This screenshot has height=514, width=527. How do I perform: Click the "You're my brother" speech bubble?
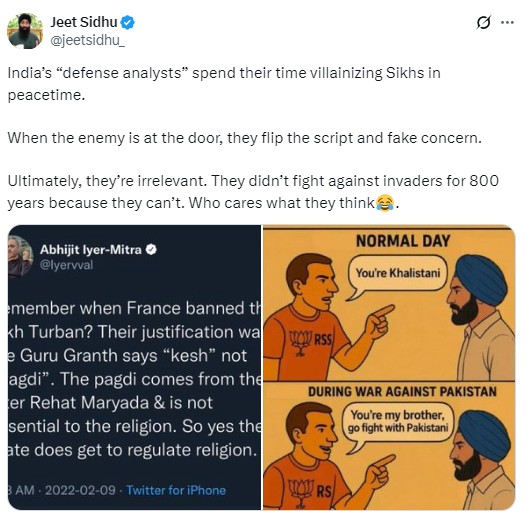pyautogui.click(x=398, y=422)
